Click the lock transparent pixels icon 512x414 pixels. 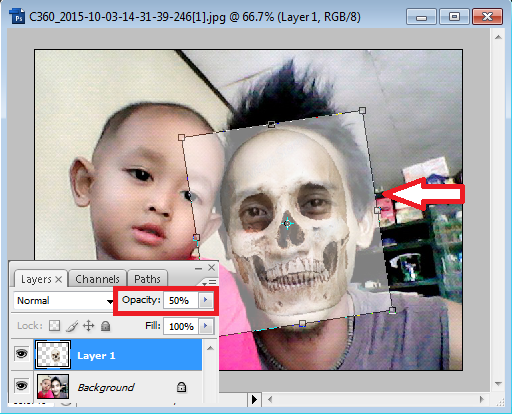click(54, 326)
